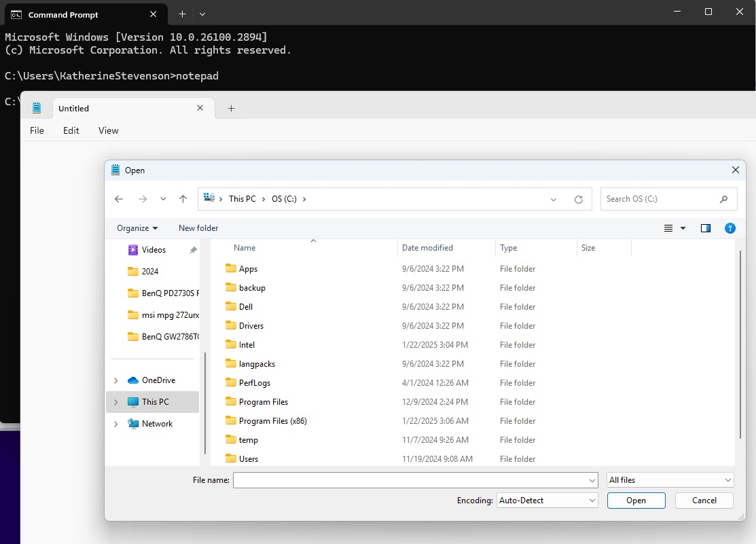Click the change view layout icon

[x=668, y=228]
